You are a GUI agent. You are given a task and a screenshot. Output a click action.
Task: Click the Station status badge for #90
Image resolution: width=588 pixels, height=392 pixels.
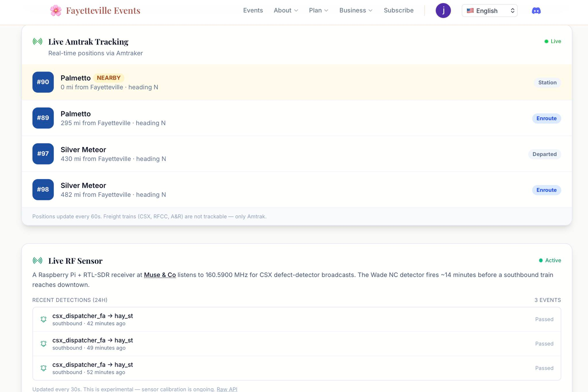coord(547,83)
